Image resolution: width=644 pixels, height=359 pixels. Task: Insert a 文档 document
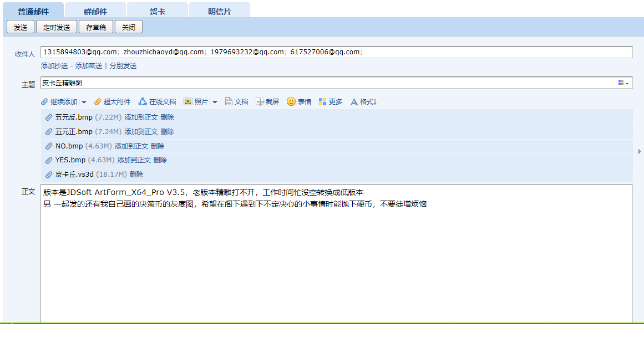(x=236, y=102)
